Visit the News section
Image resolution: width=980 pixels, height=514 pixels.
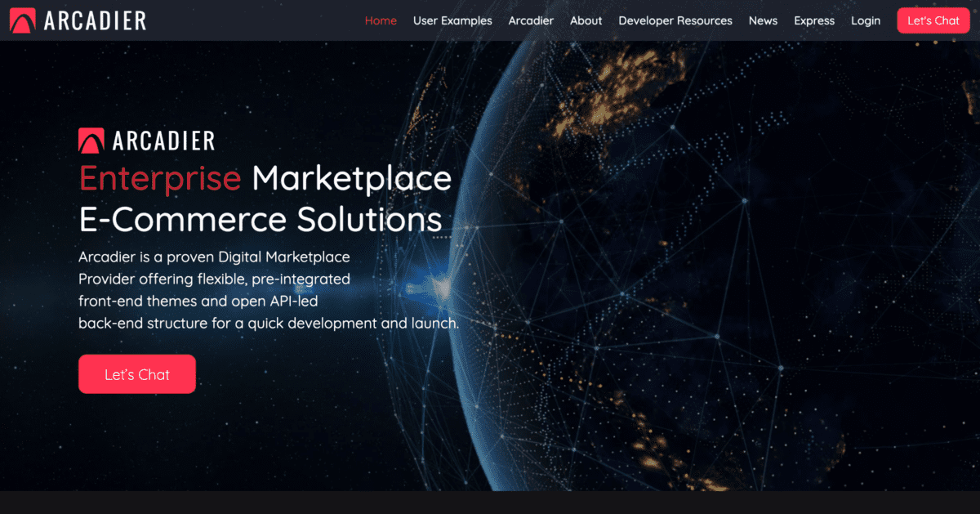[x=763, y=20]
